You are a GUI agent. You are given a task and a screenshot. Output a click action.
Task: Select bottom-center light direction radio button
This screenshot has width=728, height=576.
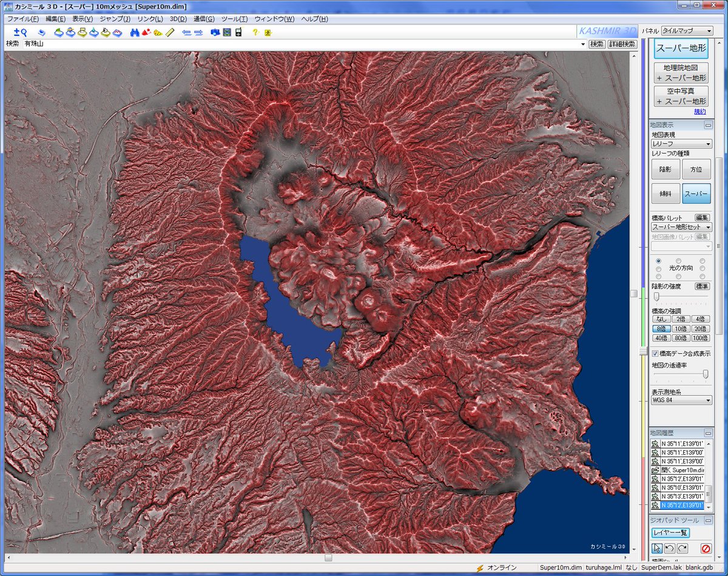point(679,276)
